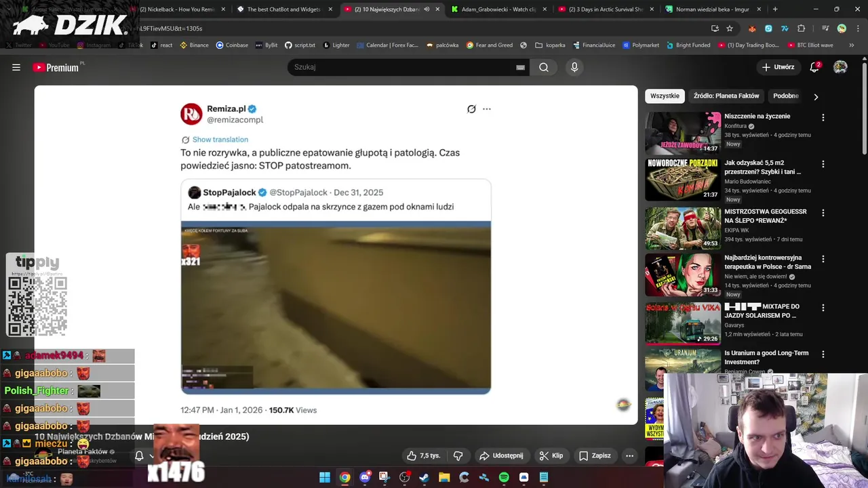Viewport: 868px width, 488px height.
Task: Start voice search with microphone icon
Action: pyautogui.click(x=574, y=67)
